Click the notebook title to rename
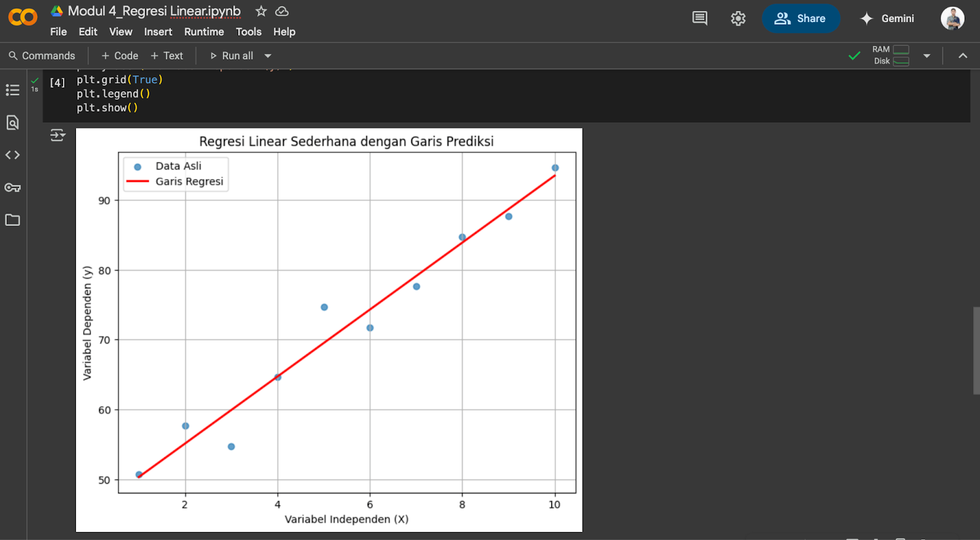This screenshot has width=980, height=540. [154, 11]
